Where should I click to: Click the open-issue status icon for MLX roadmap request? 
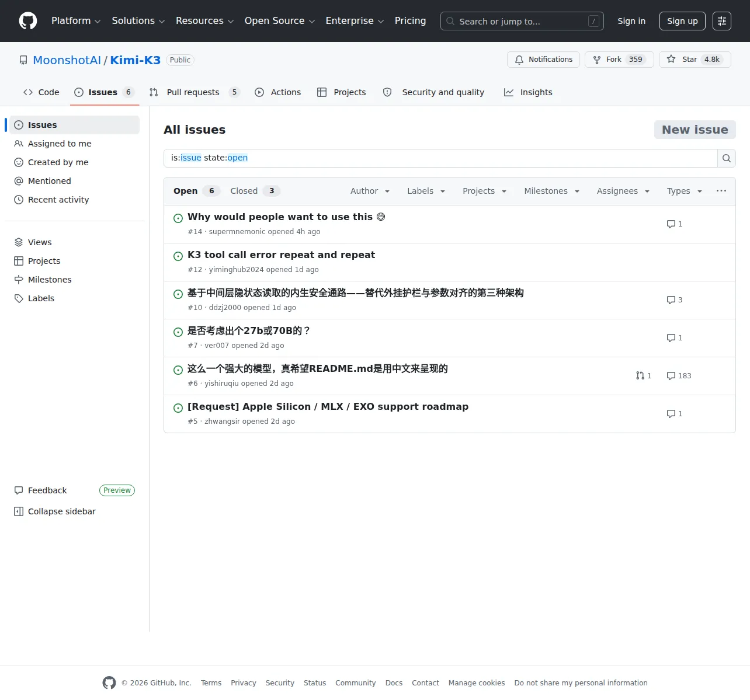[178, 408]
